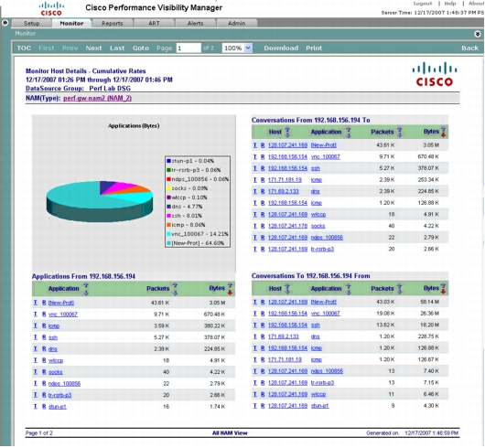This screenshot has width=485, height=448.
Task: Sort by Packets arrows in Conversations To table
Action: click(x=400, y=289)
